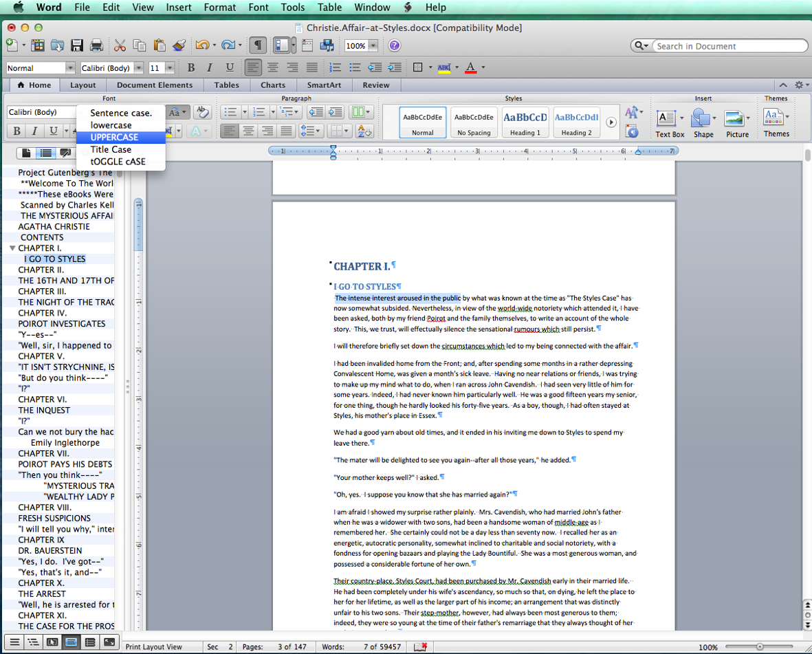Click the Save floppy disk icon

(77, 45)
